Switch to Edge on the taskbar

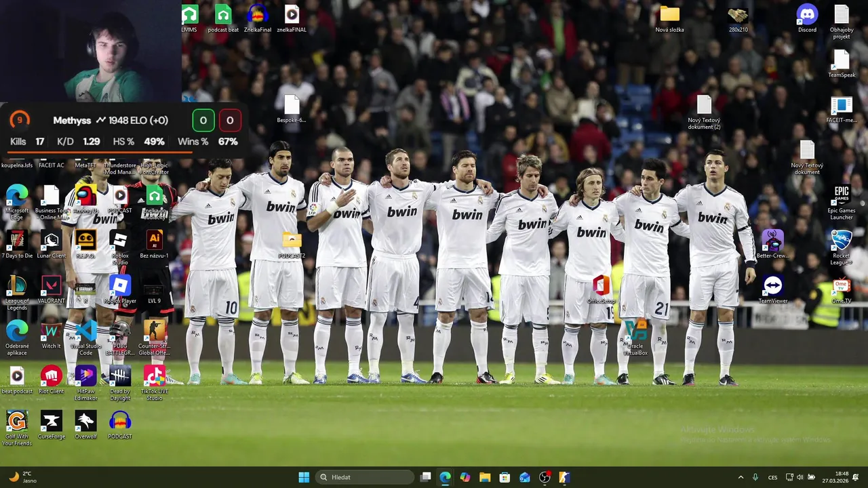445,477
